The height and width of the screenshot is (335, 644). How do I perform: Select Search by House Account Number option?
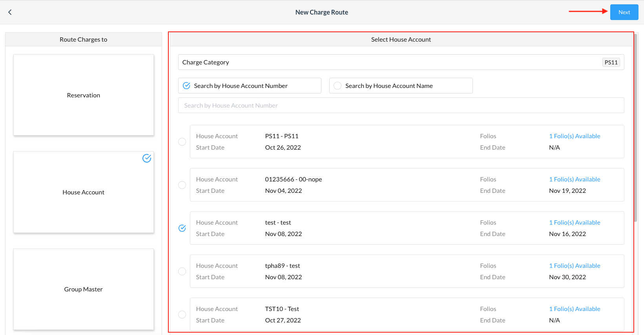[x=187, y=86]
